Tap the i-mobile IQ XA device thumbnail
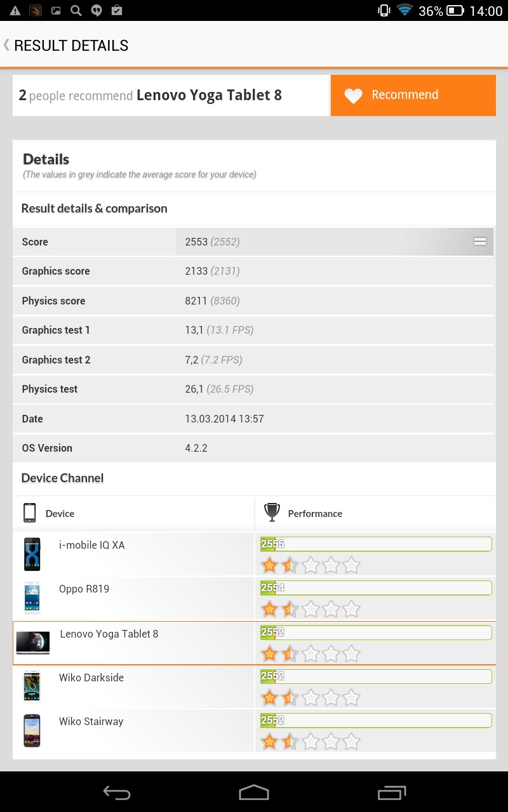This screenshot has width=508, height=812. pos(32,554)
